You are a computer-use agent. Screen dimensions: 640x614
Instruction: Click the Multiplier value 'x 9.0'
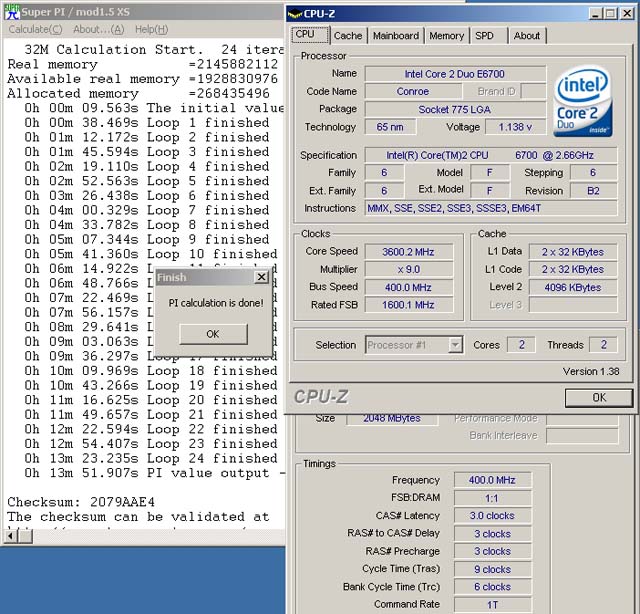tap(409, 269)
